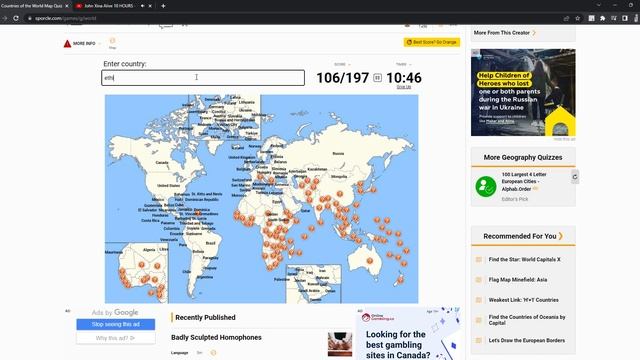
Task: Open Find the Star: World Capitals X
Action: (524, 260)
